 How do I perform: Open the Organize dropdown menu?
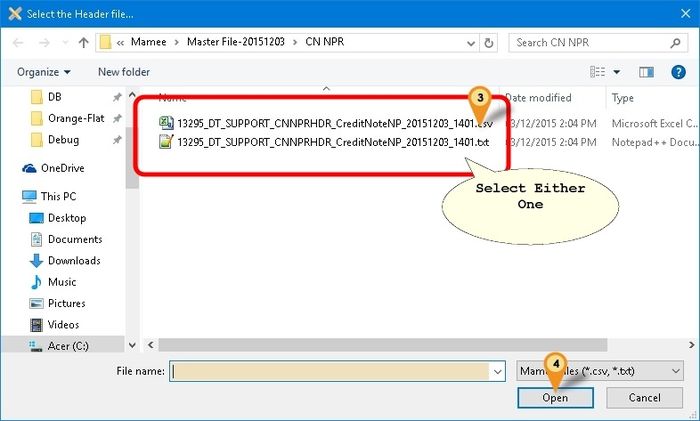(x=44, y=72)
